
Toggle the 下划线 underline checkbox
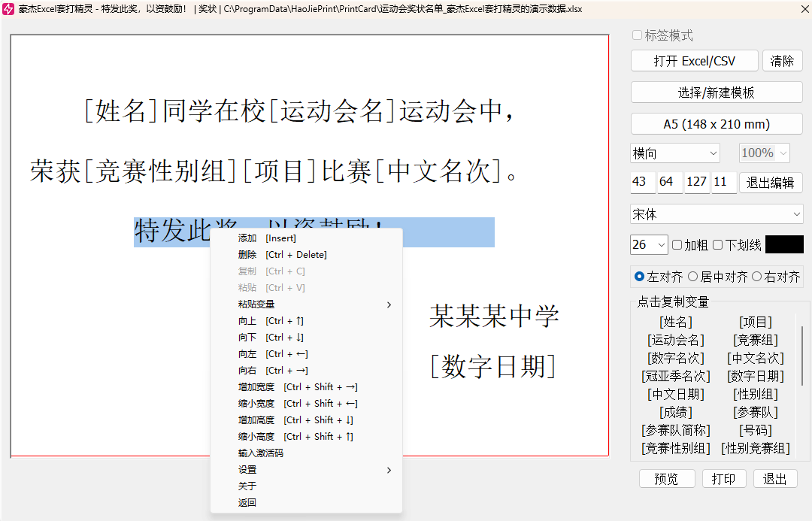[718, 245]
